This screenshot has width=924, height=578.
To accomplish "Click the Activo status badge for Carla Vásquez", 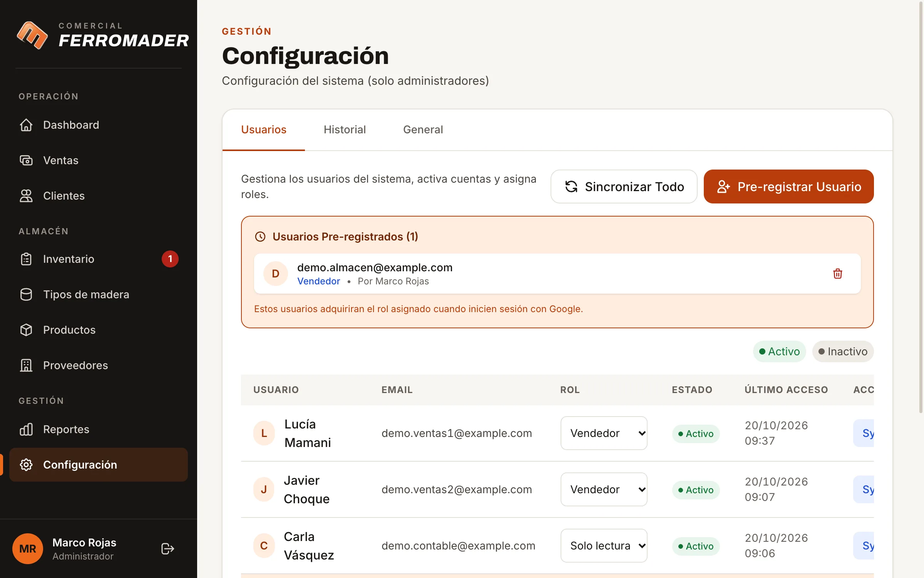I will (696, 546).
